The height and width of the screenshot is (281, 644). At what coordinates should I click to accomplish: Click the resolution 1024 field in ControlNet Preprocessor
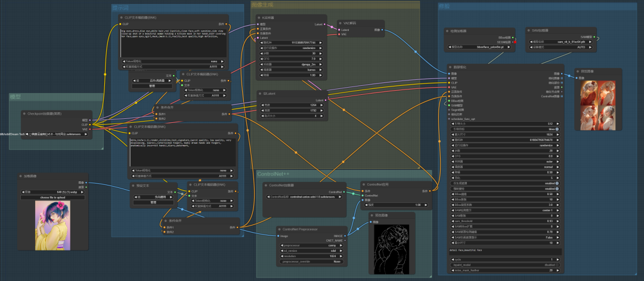312,256
